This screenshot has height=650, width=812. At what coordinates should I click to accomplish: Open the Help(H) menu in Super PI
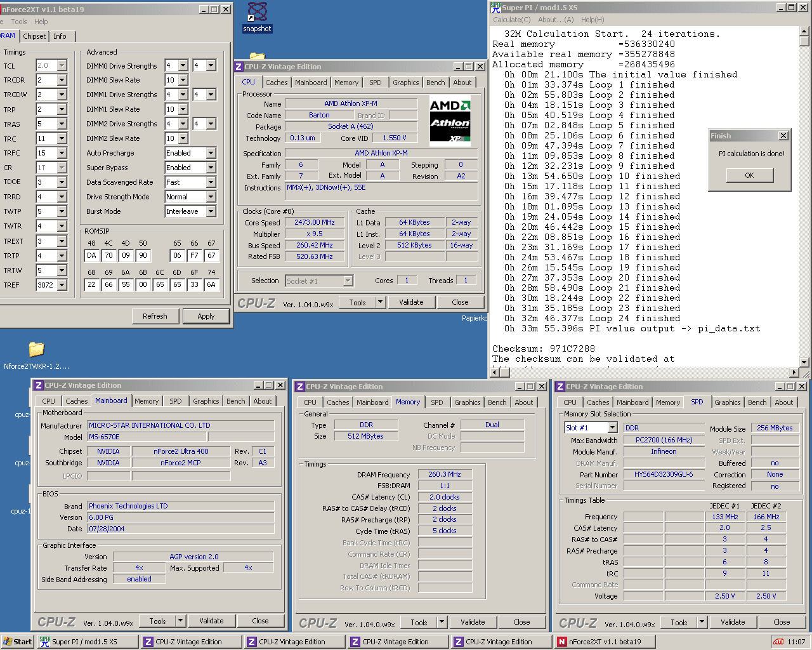pos(593,20)
